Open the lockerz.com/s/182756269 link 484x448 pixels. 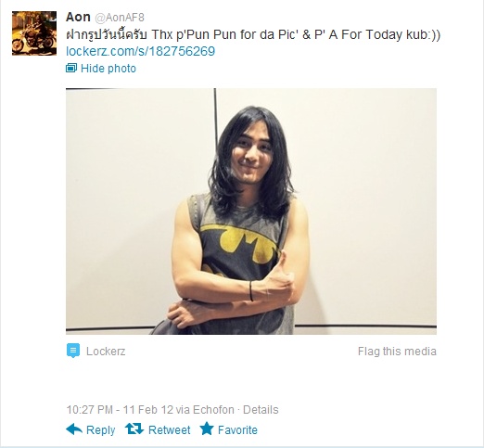point(141,51)
